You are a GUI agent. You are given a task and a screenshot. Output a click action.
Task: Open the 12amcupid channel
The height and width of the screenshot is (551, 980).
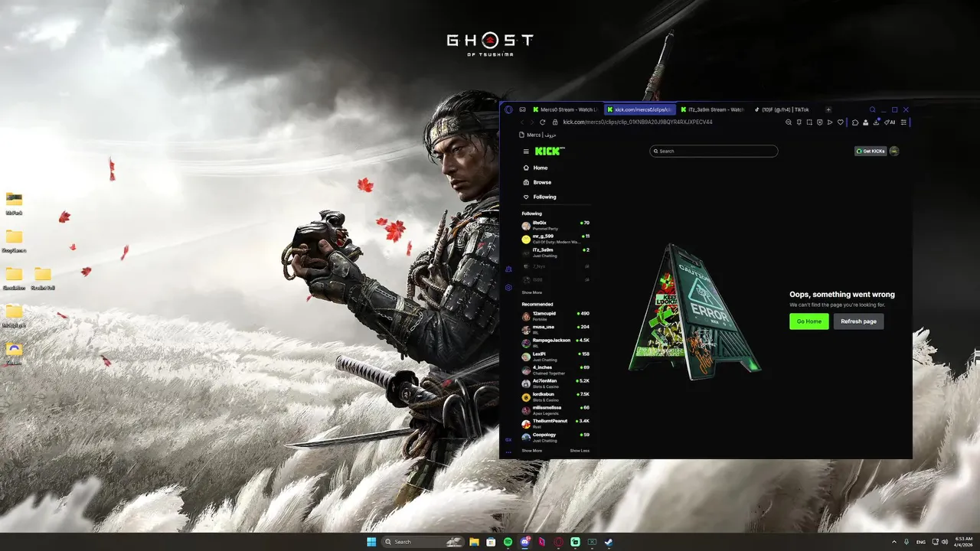point(556,316)
